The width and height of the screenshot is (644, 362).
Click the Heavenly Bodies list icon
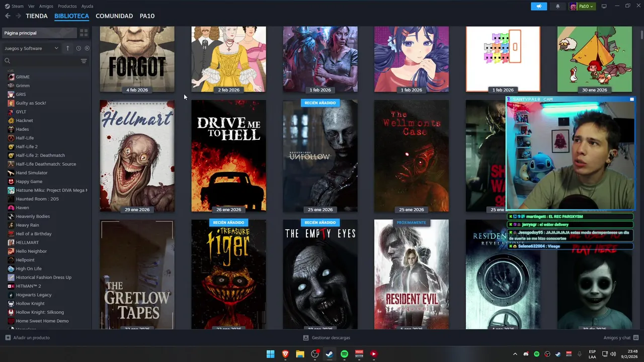coord(11,216)
